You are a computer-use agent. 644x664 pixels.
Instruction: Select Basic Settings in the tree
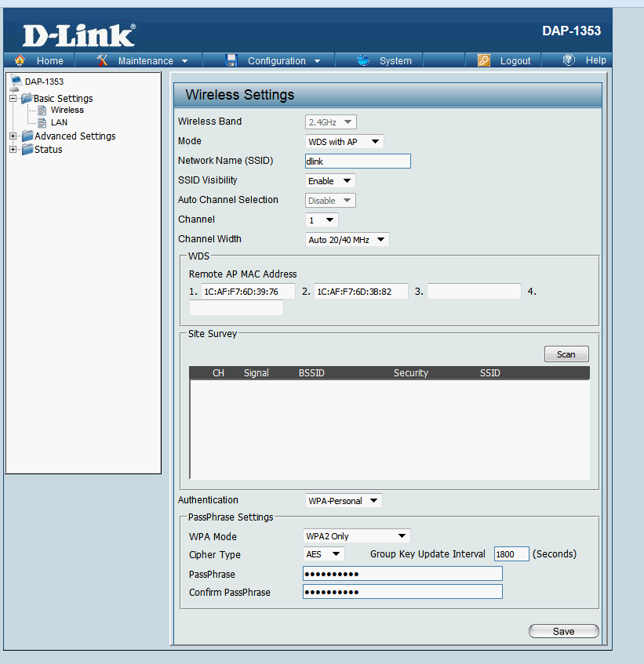click(x=63, y=99)
